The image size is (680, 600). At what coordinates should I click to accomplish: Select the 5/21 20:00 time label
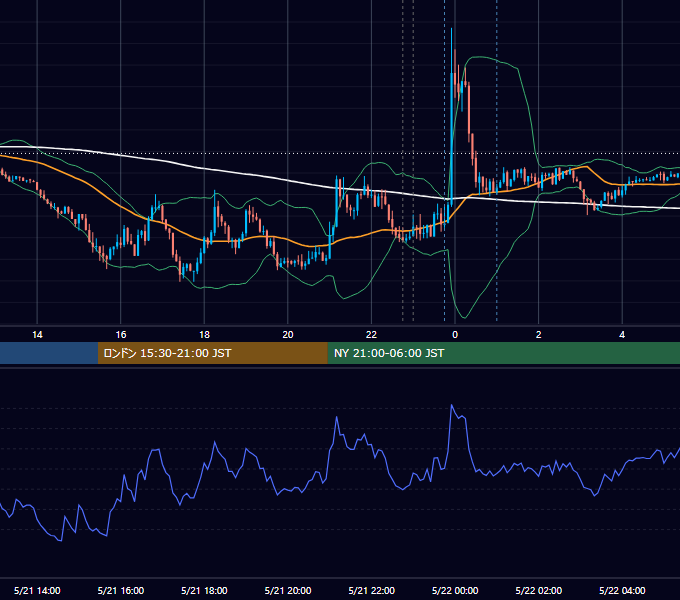pyautogui.click(x=288, y=590)
